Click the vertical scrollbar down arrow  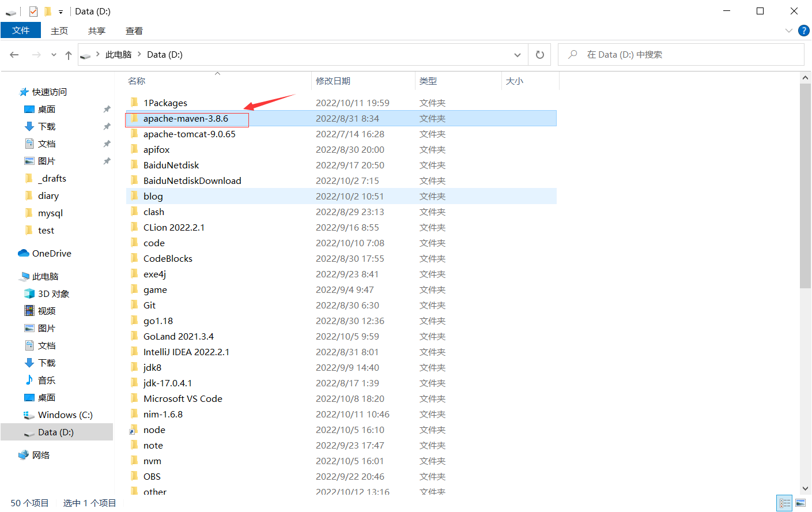coord(806,489)
